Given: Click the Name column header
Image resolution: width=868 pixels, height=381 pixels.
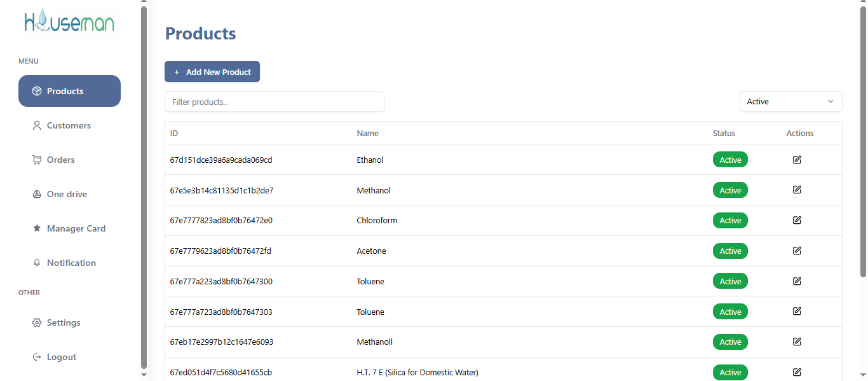Looking at the screenshot, I should click(x=367, y=133).
